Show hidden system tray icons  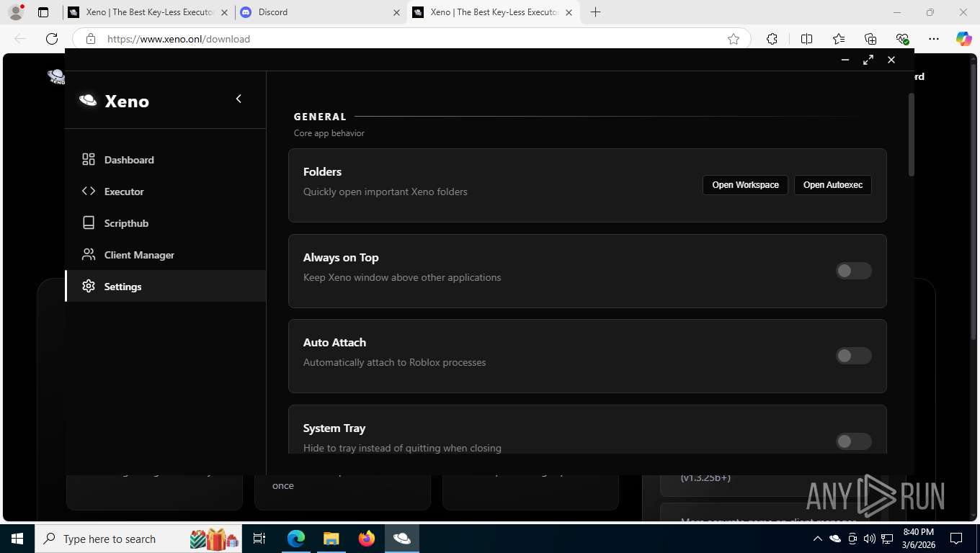(817, 539)
